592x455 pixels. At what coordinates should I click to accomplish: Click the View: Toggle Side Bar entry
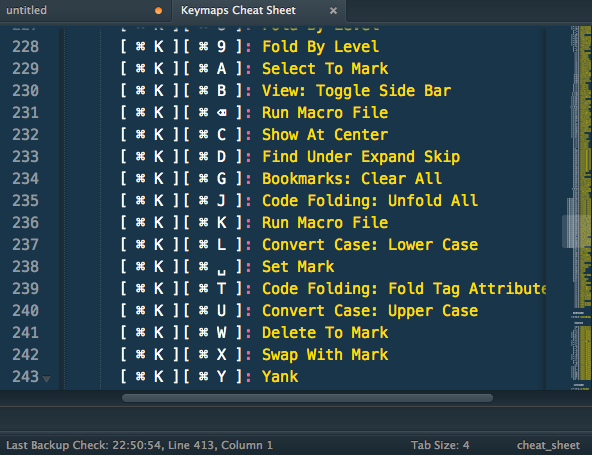356,91
